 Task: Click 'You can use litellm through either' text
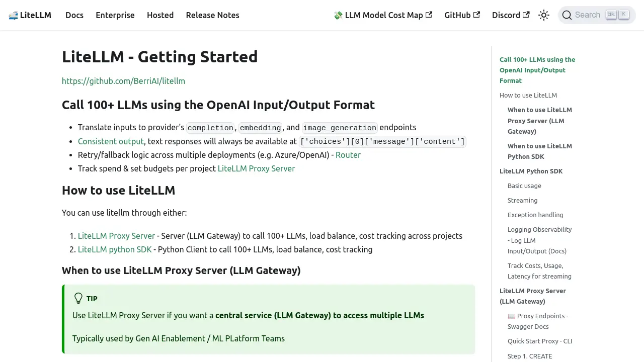click(x=124, y=213)
